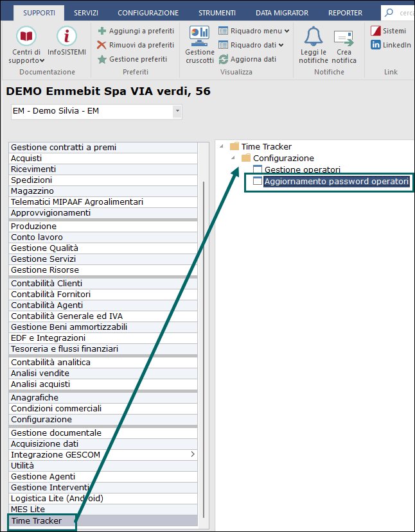Select Gestione operatori in the tree
The width and height of the screenshot is (415, 532).
tap(302, 170)
